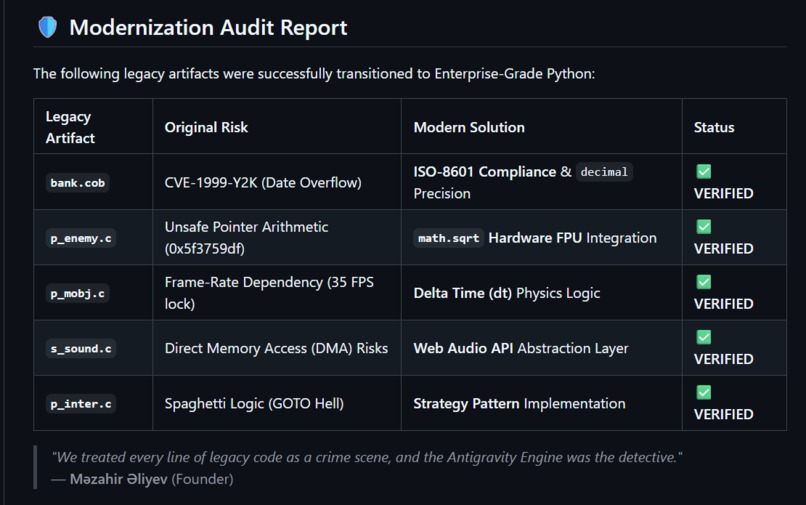The image size is (806, 505).
Task: Click the blue shield icon beside the title
Action: (x=48, y=27)
